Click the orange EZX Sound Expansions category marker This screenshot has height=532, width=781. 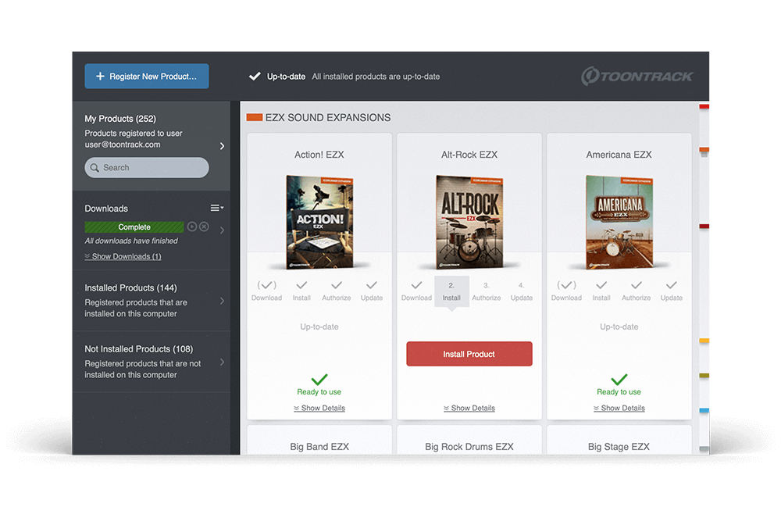[x=254, y=118]
